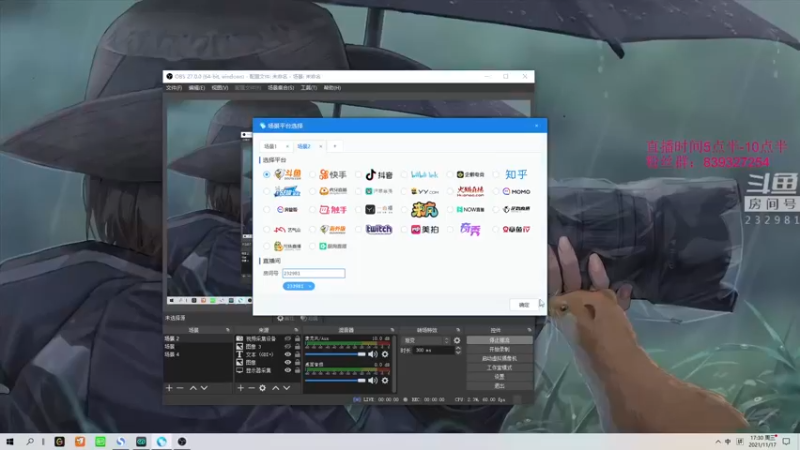Viewport: 800px width, 450px height.
Task: Add a scene with the plus icon
Action: click(169, 388)
